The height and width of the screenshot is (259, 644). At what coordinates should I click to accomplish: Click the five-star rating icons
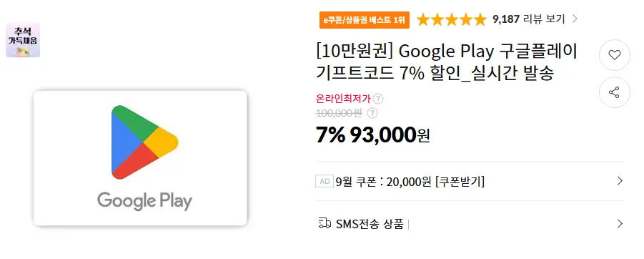click(x=451, y=19)
